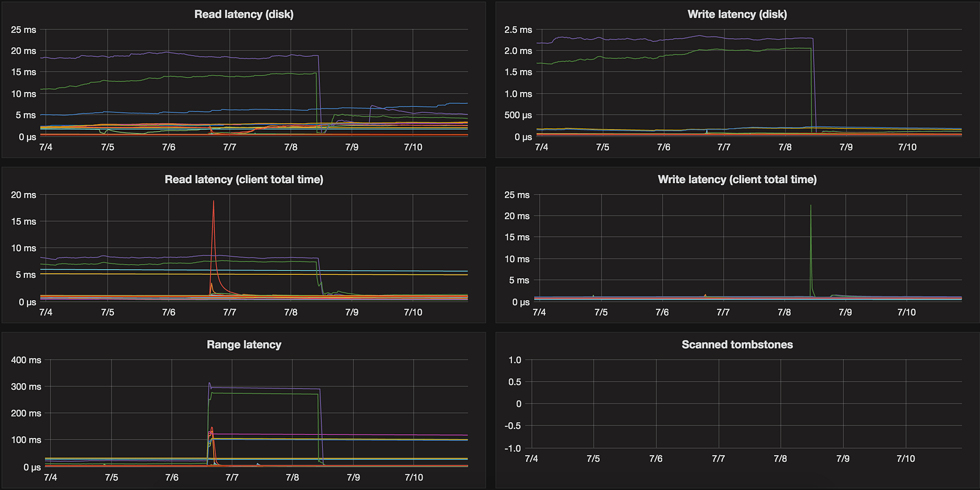
Task: Open the Read latency (client total time) title
Action: coord(244,179)
